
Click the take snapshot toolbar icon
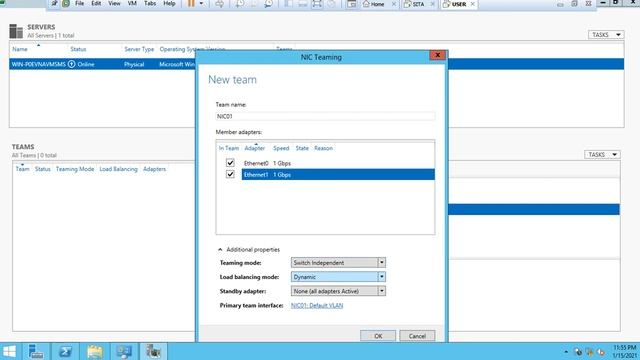(240, 4)
